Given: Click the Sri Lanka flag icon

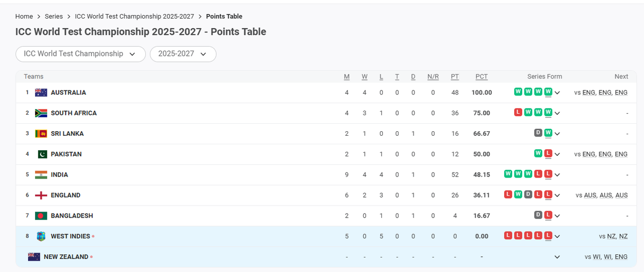Looking at the screenshot, I should click(41, 134).
